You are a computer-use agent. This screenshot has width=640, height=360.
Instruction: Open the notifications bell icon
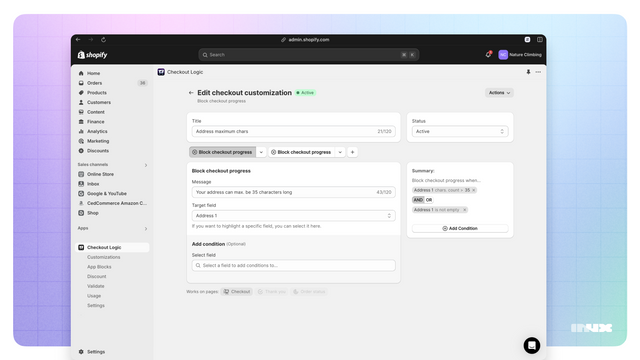click(x=488, y=55)
